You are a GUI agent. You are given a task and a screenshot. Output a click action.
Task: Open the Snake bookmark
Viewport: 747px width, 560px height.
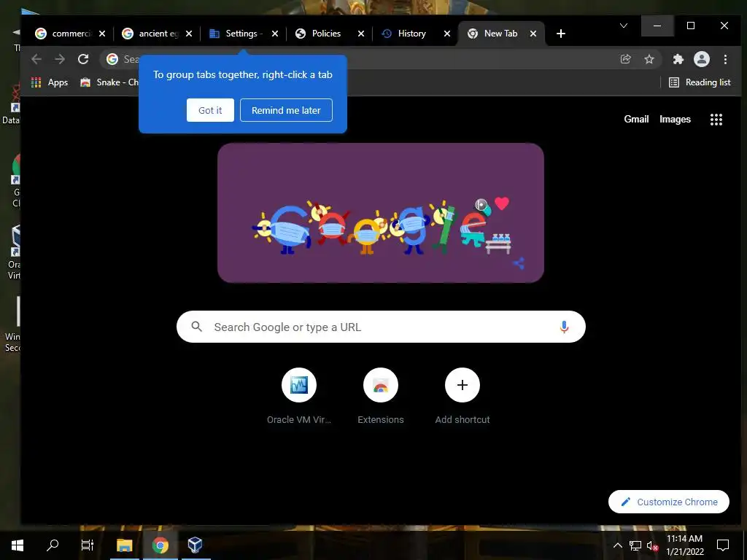tap(109, 82)
